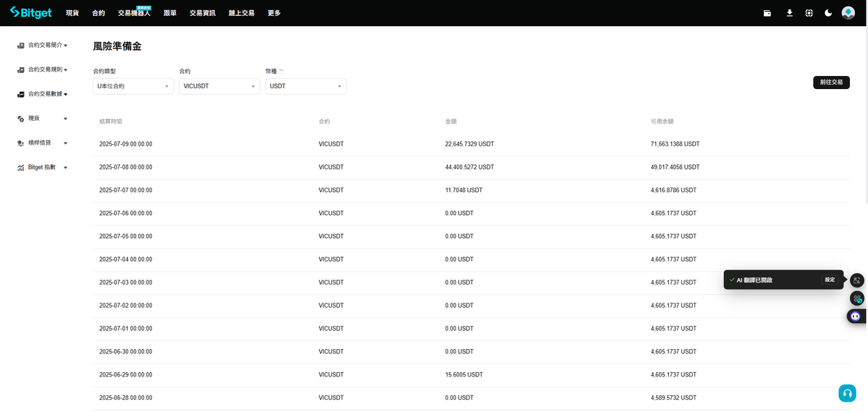Click balance 4,589.5732 USDT

(673, 398)
